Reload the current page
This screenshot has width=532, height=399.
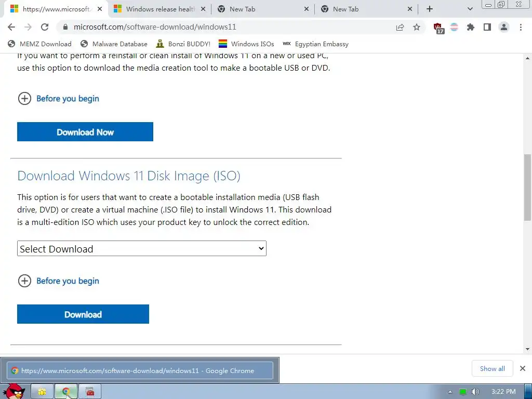point(45,27)
